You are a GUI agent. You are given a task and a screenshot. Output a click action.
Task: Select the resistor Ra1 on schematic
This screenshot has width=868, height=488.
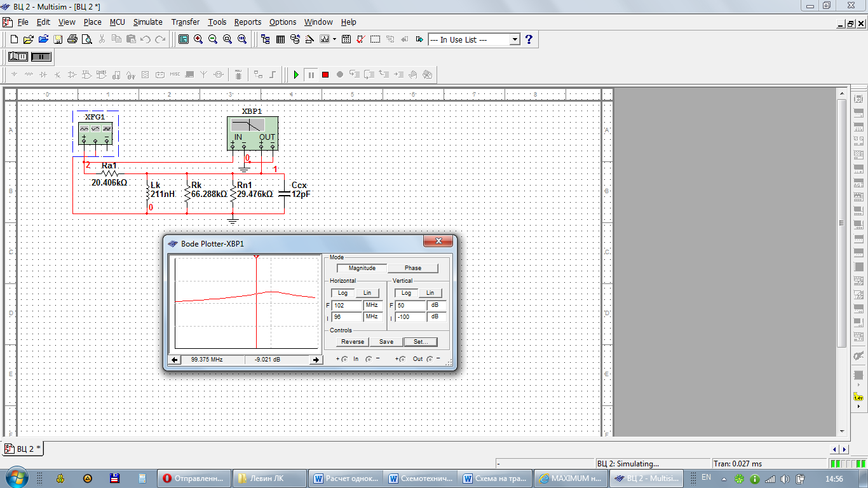109,173
